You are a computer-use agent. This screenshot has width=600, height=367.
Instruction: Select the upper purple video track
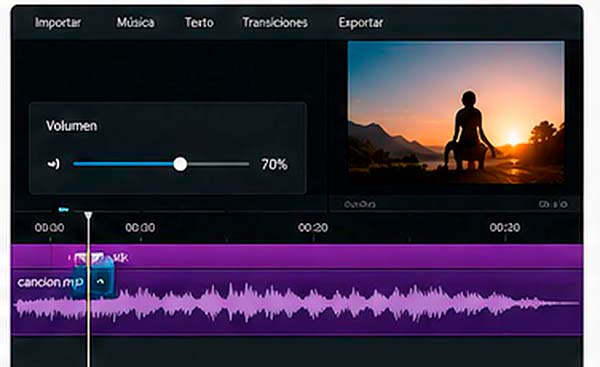297,256
